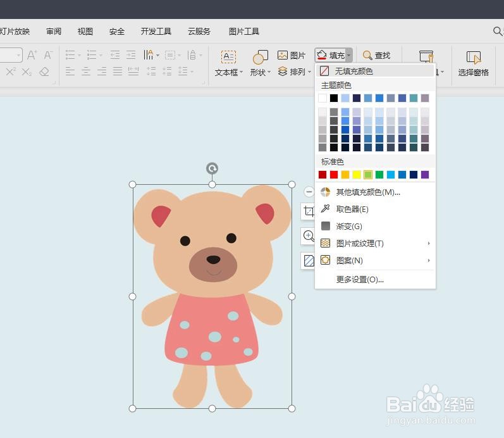Expand the Picture or Texture (图片或纹理) submenu

(x=429, y=243)
